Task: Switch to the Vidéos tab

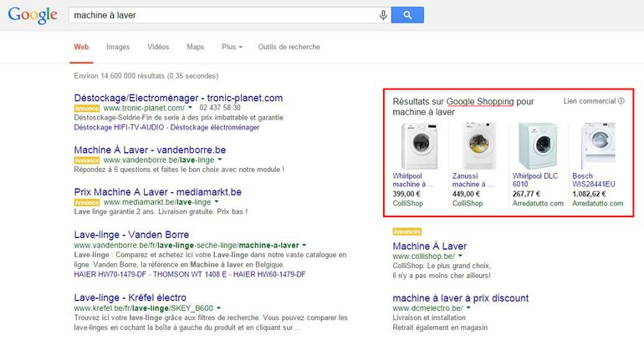Action: point(158,47)
